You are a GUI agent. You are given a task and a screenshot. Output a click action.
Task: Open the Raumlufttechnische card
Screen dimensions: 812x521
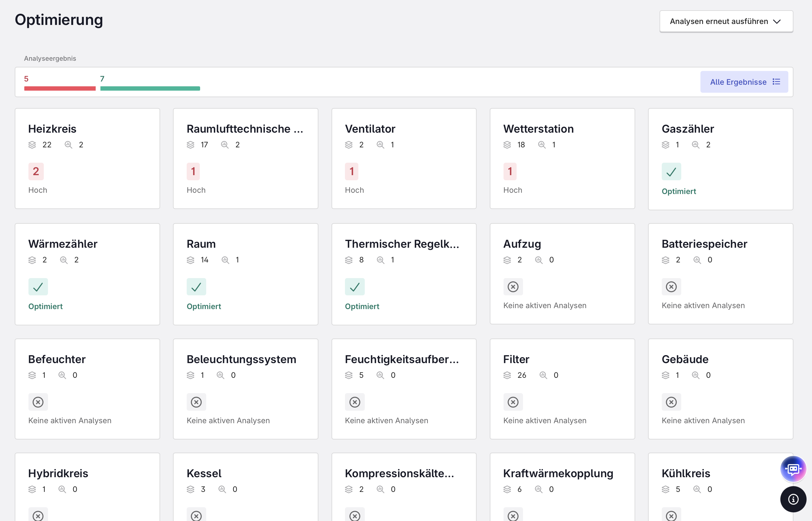coord(246,158)
